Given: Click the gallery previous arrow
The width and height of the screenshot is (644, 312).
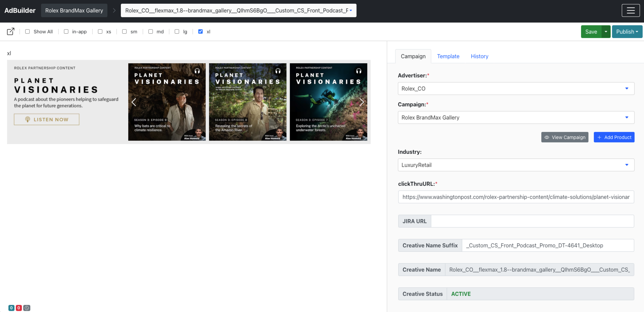Looking at the screenshot, I should pyautogui.click(x=134, y=102).
